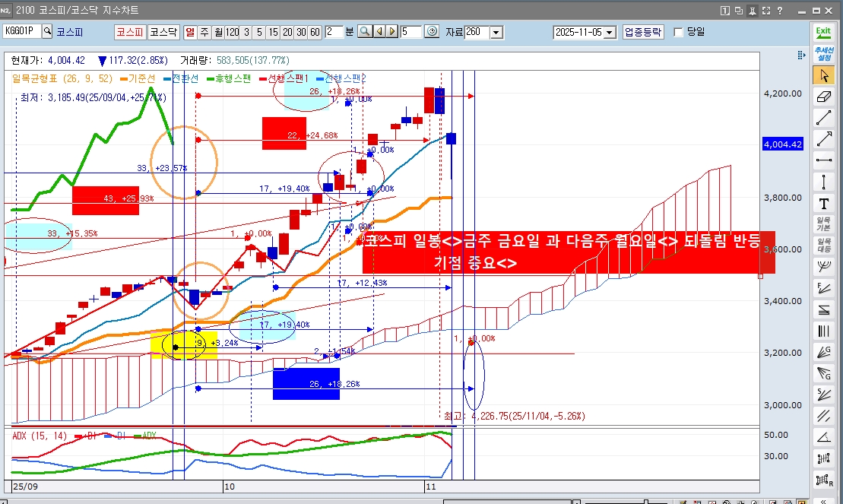
Task: Select the text annotation T tool
Action: point(823,203)
